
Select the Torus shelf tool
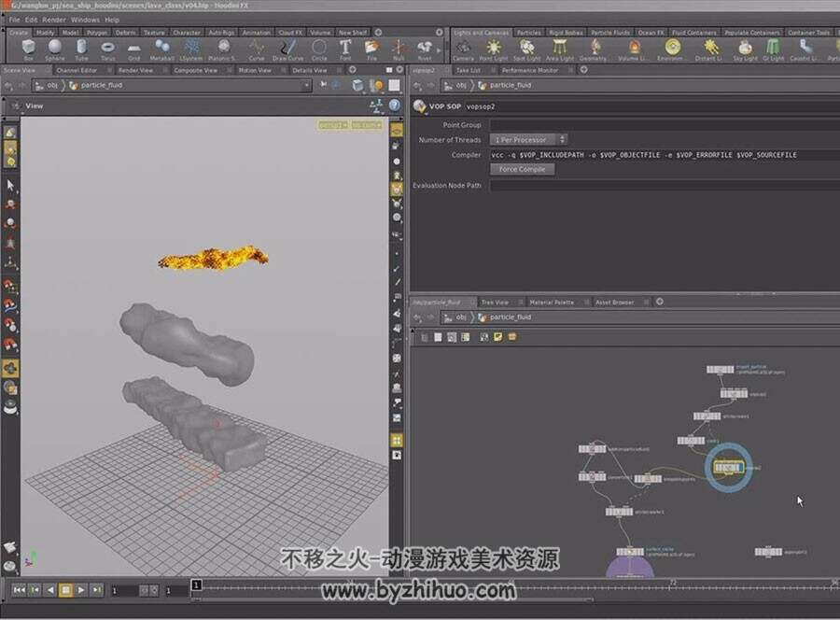coord(107,49)
